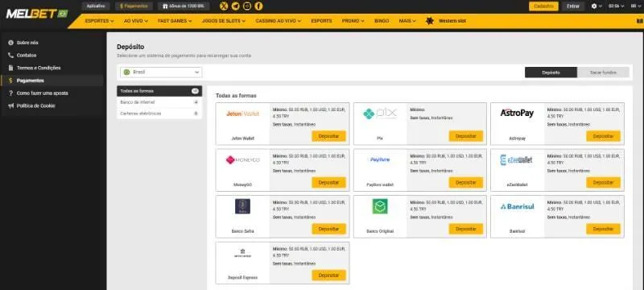Open the settings gear icon

pos(594,6)
